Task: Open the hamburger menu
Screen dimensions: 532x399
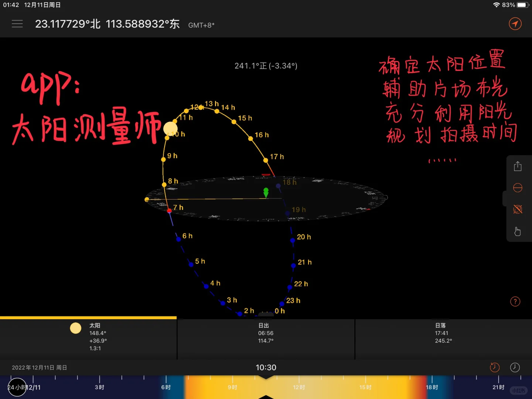Action: point(17,24)
